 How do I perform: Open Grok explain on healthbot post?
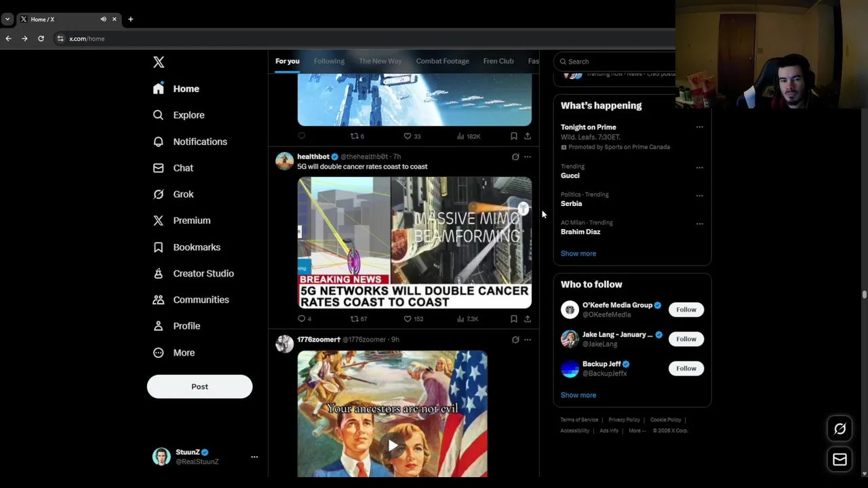515,157
